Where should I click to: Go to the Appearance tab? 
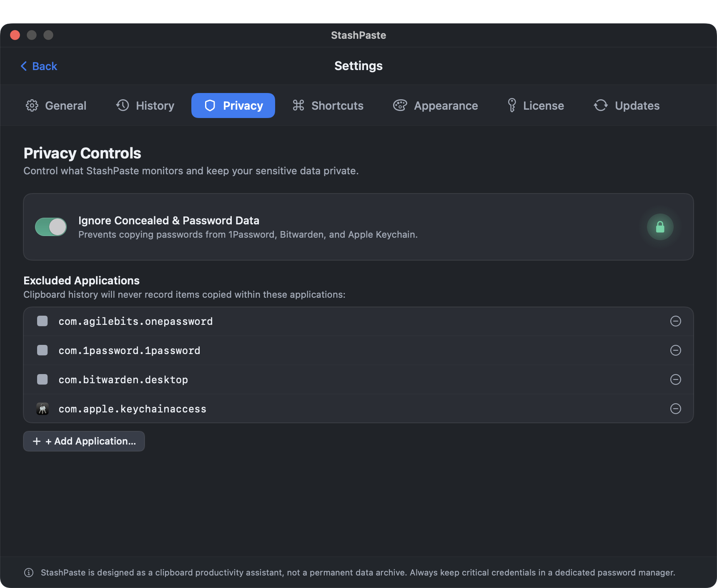click(436, 106)
